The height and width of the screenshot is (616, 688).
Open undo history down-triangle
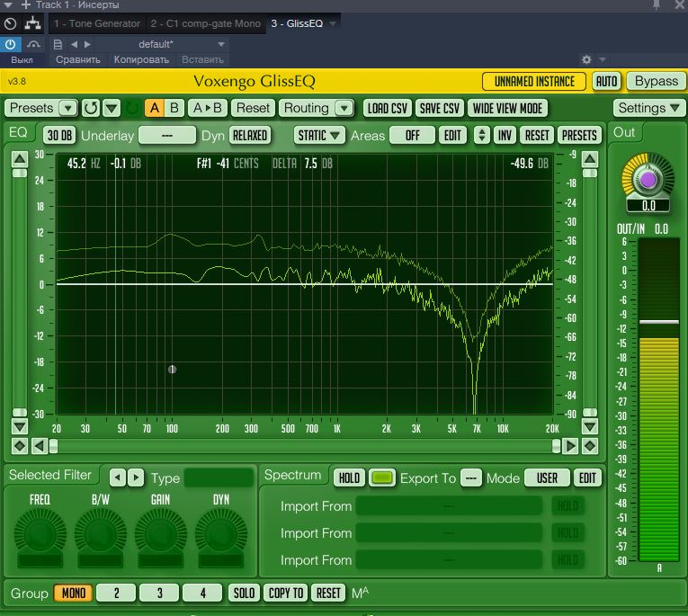[112, 108]
